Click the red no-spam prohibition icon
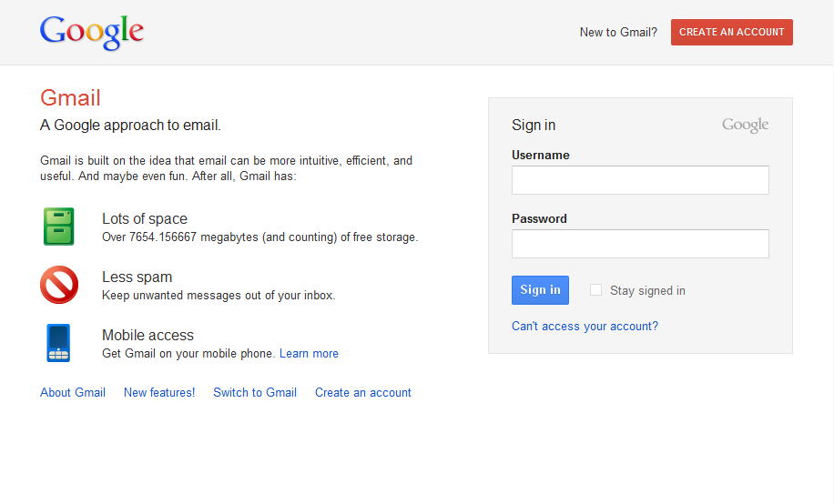 pyautogui.click(x=59, y=285)
